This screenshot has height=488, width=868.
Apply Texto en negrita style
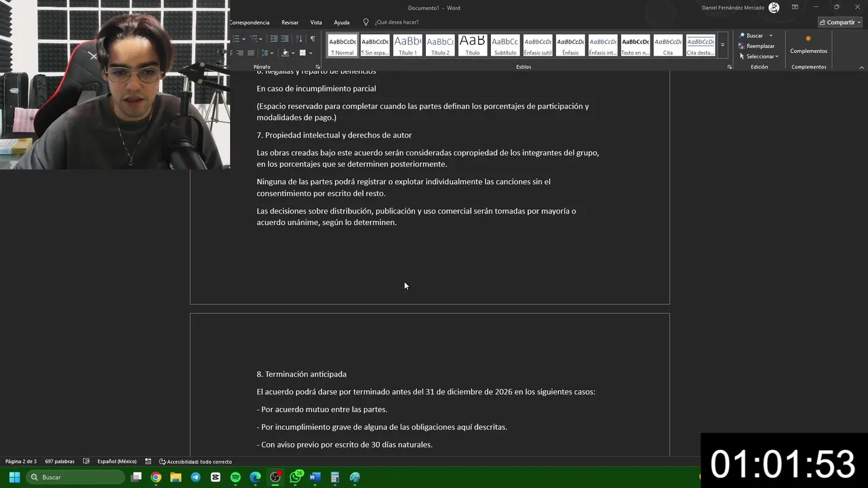click(x=635, y=45)
